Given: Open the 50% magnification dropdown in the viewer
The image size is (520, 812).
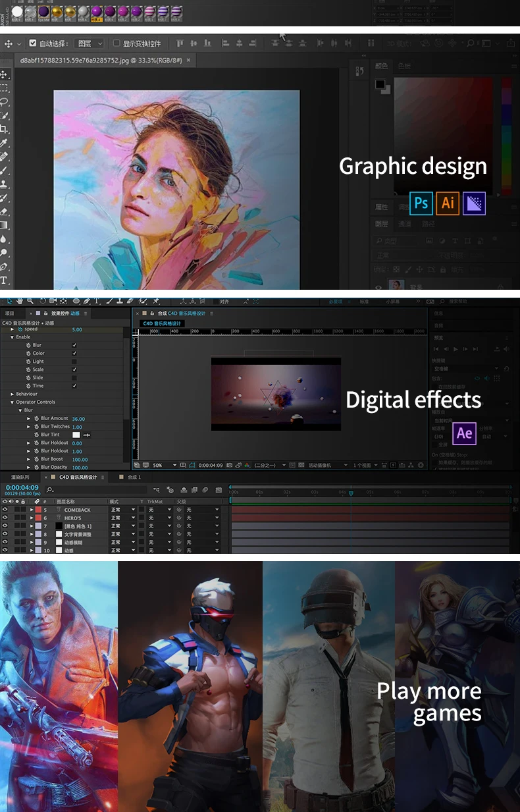Looking at the screenshot, I should coord(164,465).
